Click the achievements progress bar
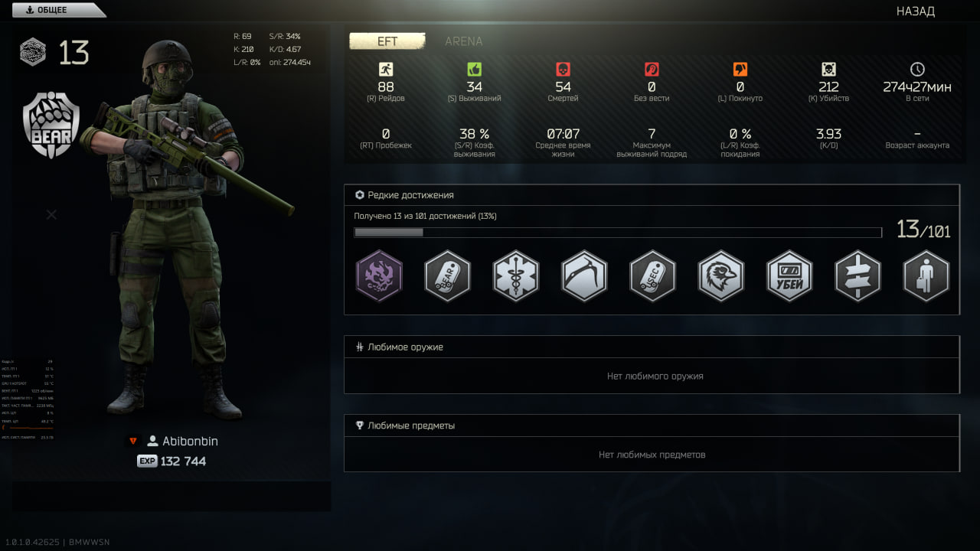The width and height of the screenshot is (980, 551). [x=617, y=232]
